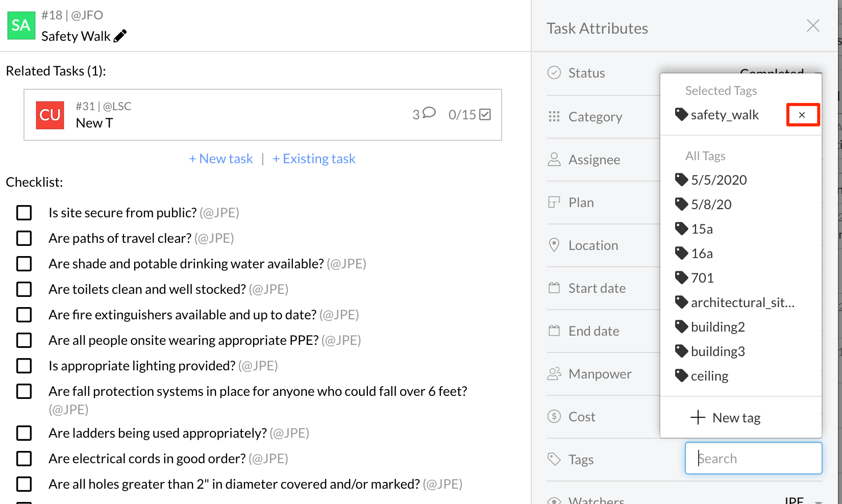Click the comments bubble icon on task #31
The image size is (842, 504).
coord(429,113)
